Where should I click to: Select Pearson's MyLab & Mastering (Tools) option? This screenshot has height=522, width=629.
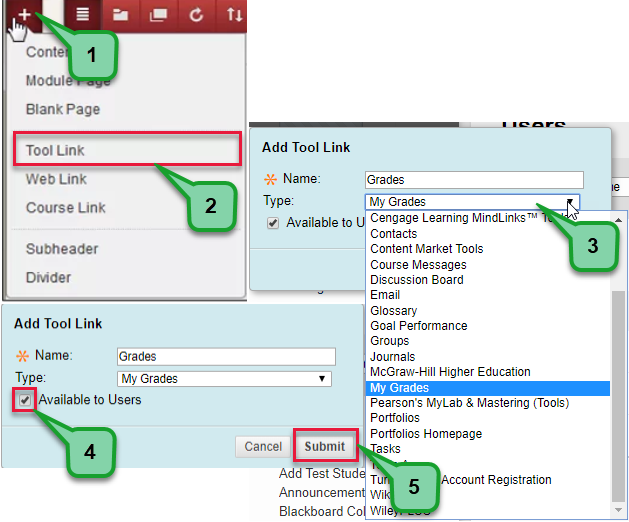[470, 402]
